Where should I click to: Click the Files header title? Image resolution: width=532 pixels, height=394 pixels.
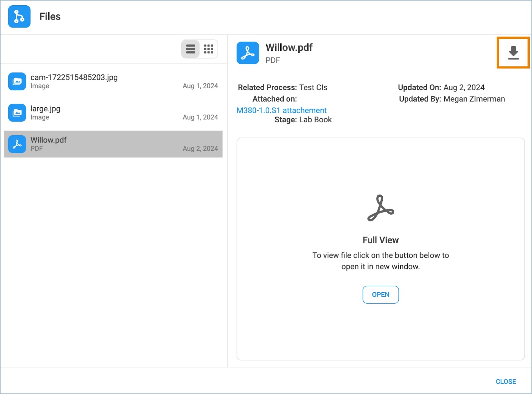click(x=50, y=17)
